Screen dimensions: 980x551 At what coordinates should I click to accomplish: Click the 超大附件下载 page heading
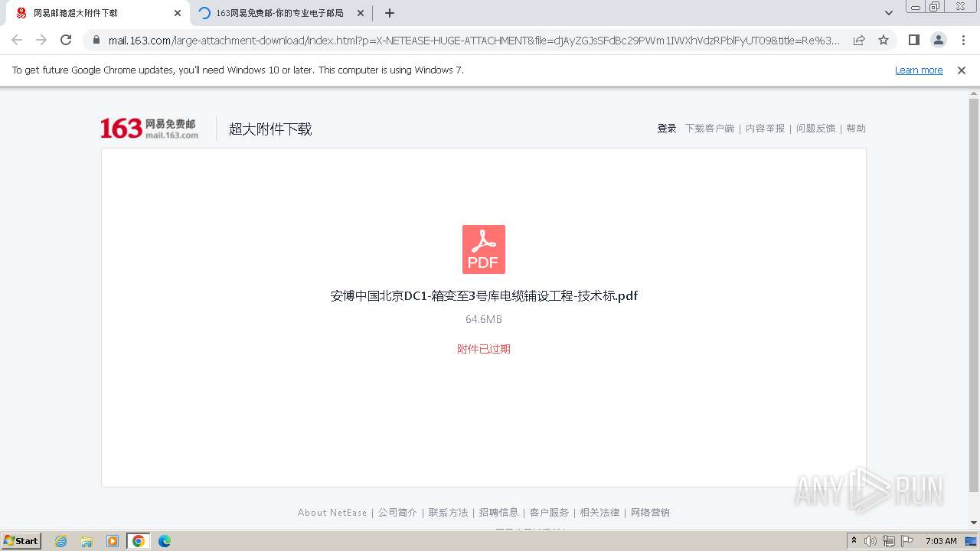[270, 129]
